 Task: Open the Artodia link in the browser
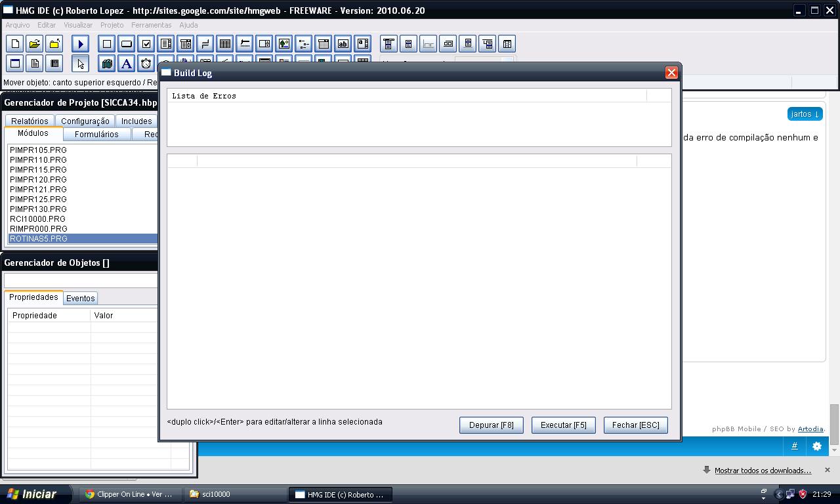(810, 429)
